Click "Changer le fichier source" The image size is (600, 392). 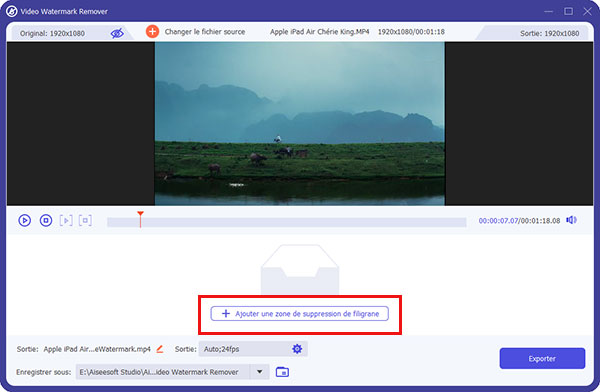205,32
